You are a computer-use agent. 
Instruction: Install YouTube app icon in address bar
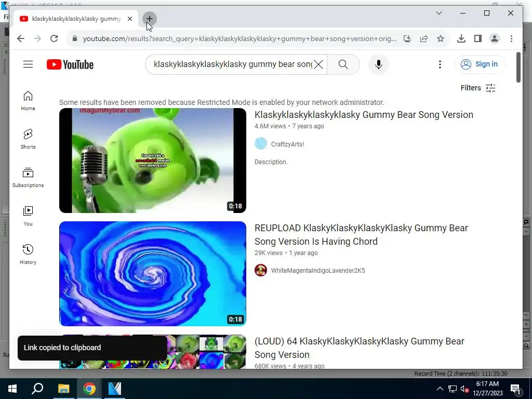[x=407, y=38]
